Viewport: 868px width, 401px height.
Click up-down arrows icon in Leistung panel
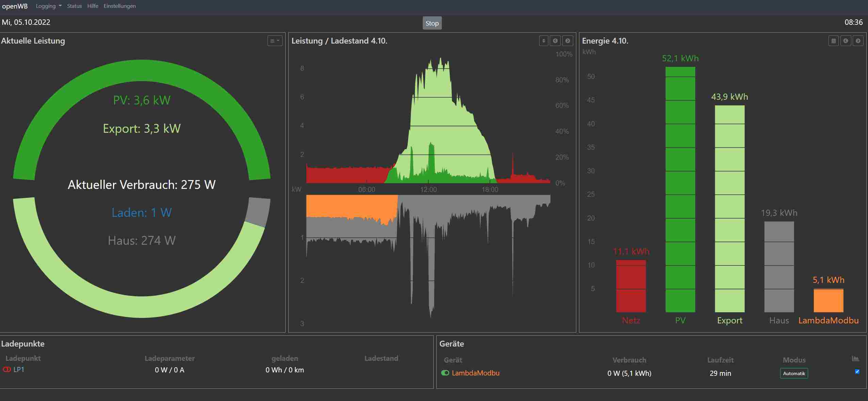pos(544,41)
